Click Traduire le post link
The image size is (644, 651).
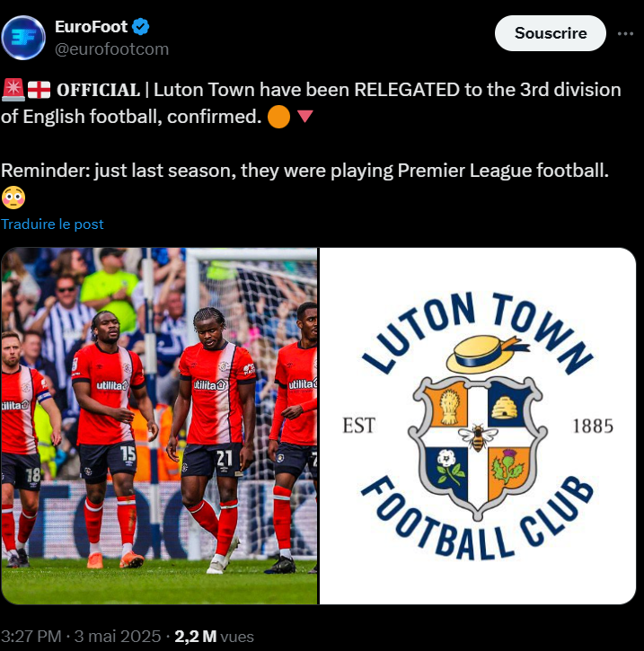(52, 224)
